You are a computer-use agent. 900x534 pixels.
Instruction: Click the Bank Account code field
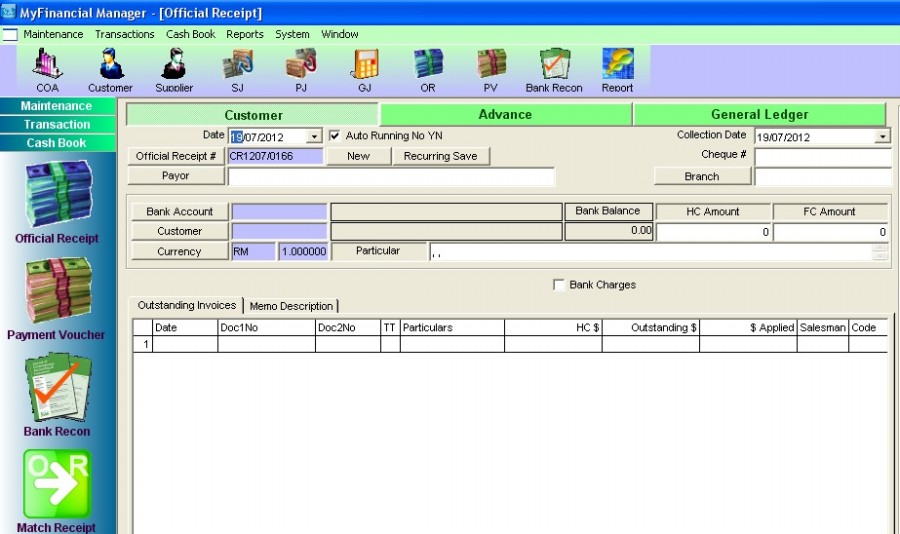click(279, 212)
